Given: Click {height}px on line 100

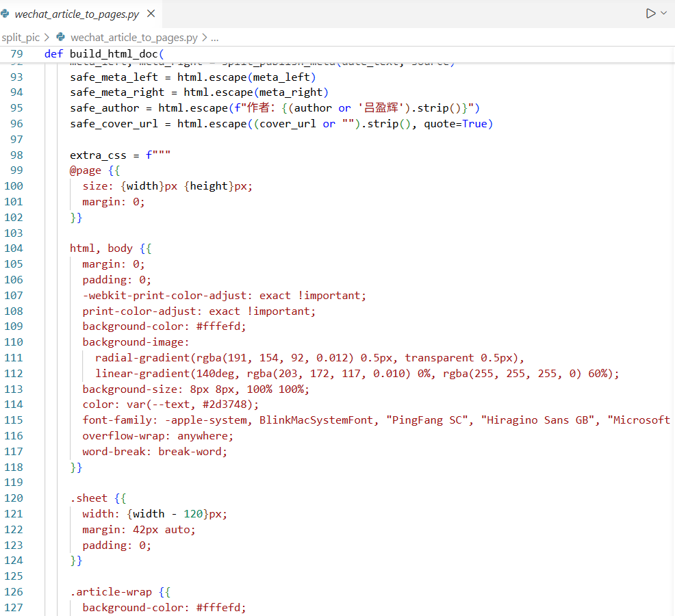Looking at the screenshot, I should [x=215, y=186].
